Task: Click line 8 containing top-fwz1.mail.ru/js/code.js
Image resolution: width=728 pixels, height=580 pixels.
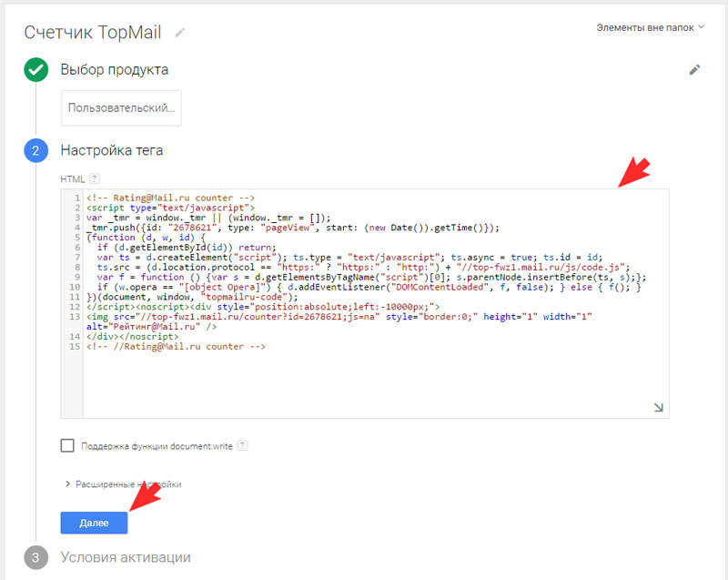Action: (x=363, y=268)
